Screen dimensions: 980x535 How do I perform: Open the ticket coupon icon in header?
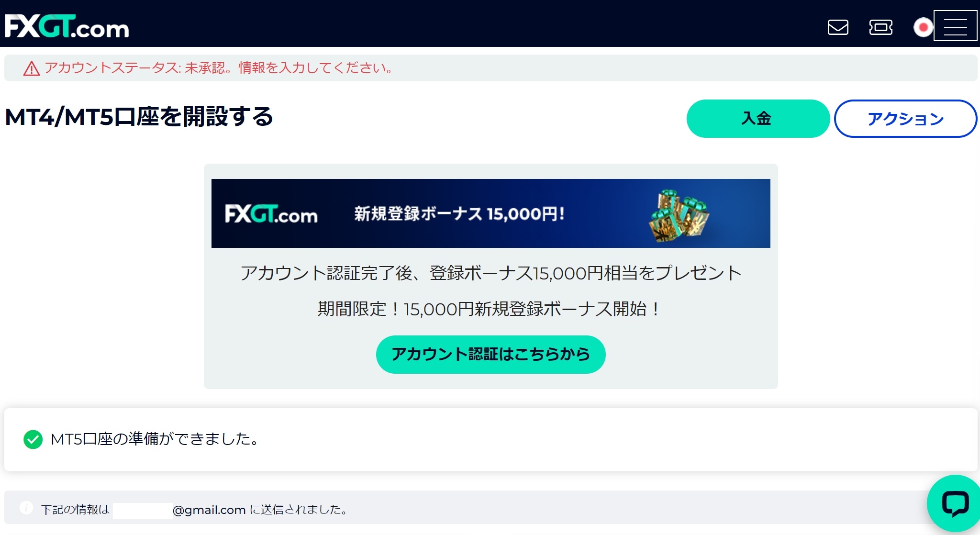[x=880, y=27]
